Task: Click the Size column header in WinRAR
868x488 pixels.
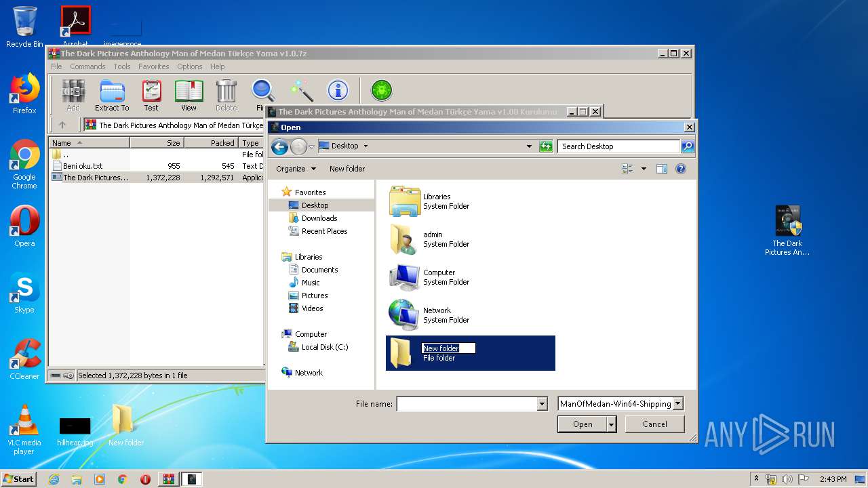Action: coord(157,143)
